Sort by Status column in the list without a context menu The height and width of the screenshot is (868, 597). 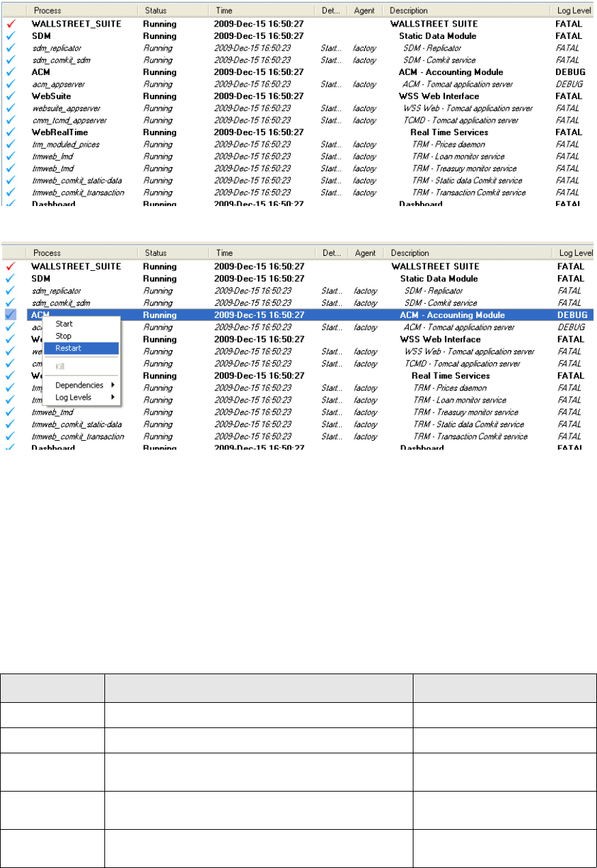[x=173, y=11]
